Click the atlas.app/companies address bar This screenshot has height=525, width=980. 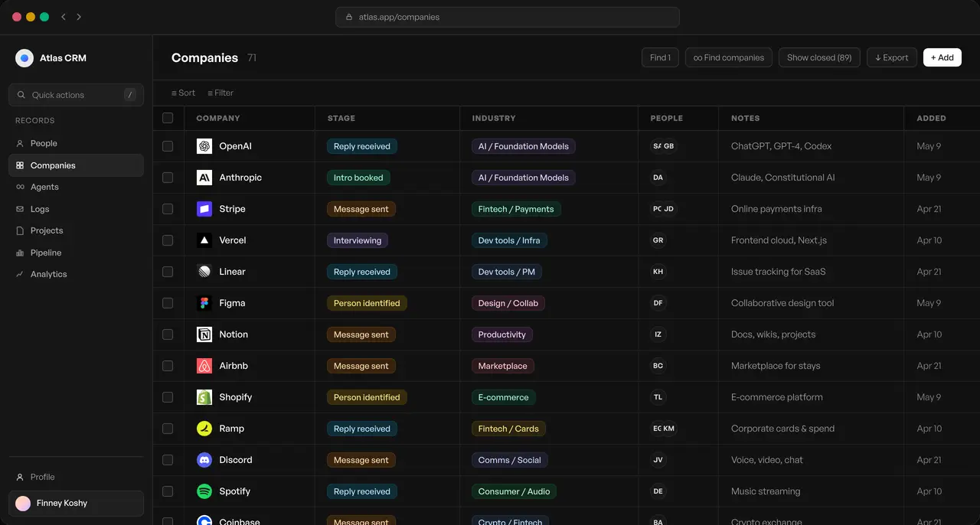(x=507, y=17)
